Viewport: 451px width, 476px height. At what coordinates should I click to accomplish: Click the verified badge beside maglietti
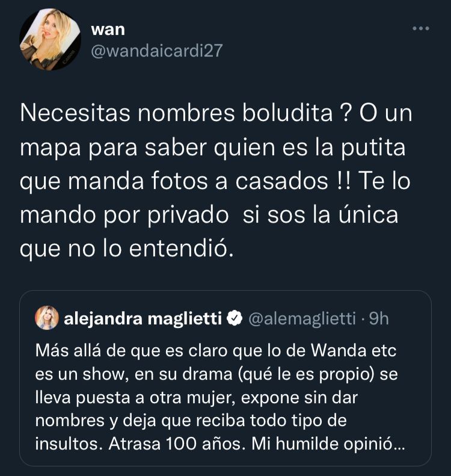(235, 318)
